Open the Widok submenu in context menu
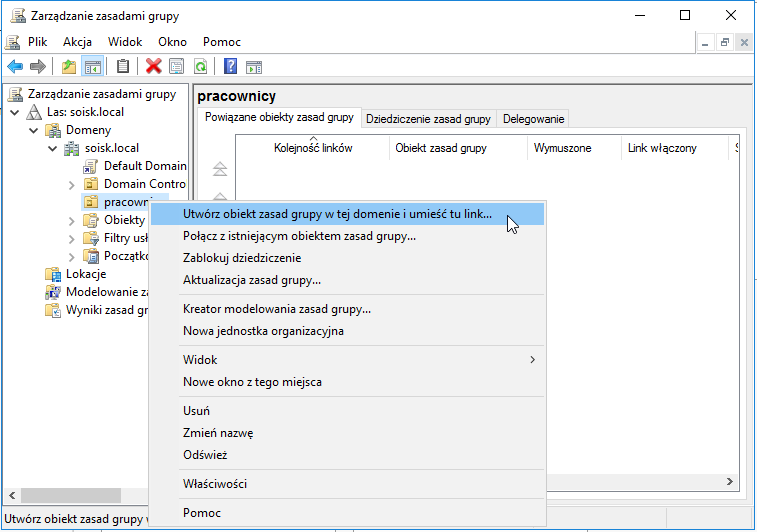This screenshot has width=757, height=532. (x=347, y=360)
